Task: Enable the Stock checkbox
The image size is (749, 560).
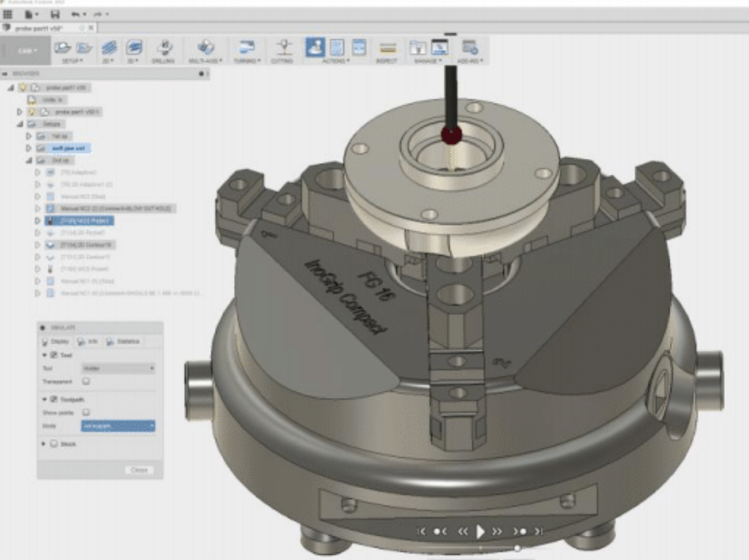Action: coord(53,445)
